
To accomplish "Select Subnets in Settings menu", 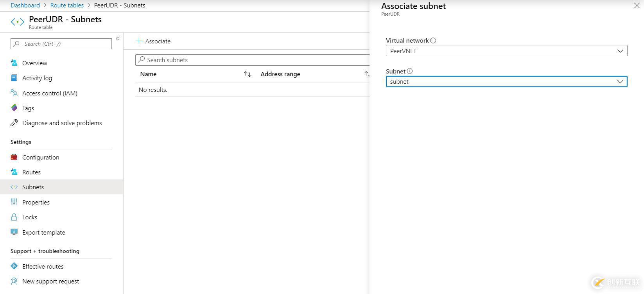I will click(x=61, y=187).
